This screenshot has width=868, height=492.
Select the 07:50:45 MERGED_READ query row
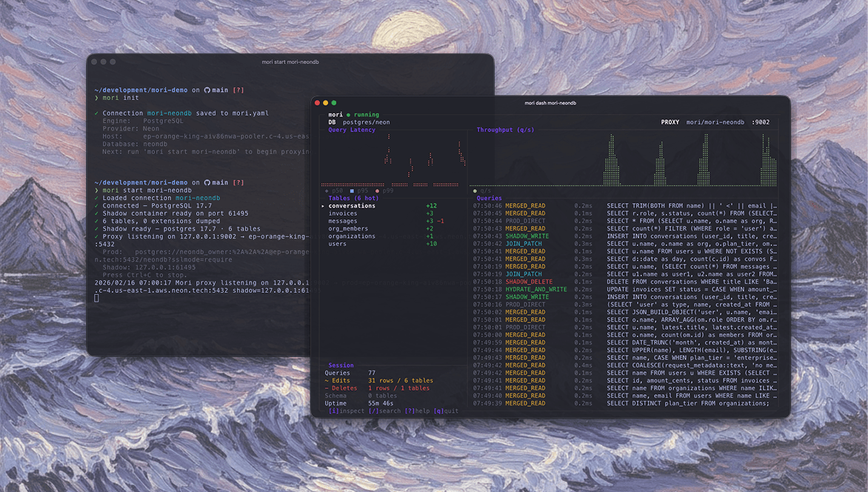point(625,213)
